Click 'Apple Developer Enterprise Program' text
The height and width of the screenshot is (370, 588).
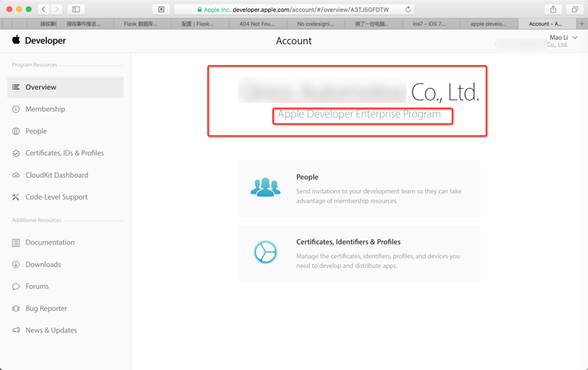click(x=359, y=115)
